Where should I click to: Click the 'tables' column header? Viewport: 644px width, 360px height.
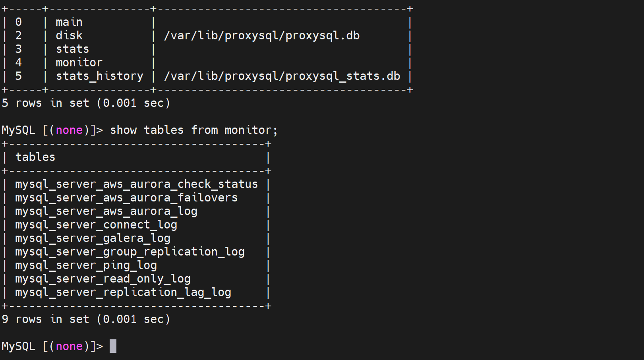(35, 157)
